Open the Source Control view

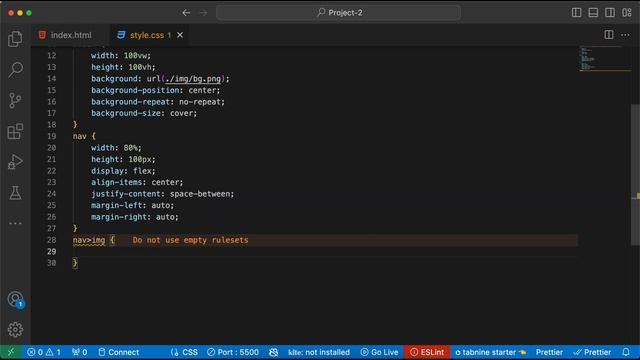15,100
